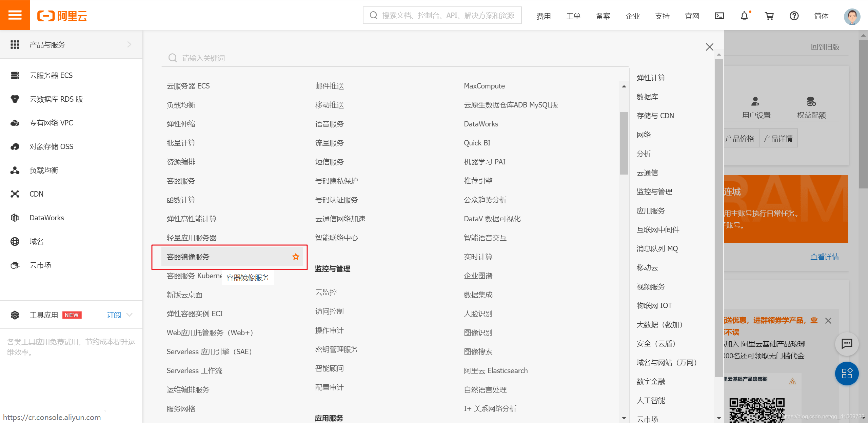Screen dimensions: 868x423
Task: Open Cloud Shell terminal icon
Action: [719, 16]
